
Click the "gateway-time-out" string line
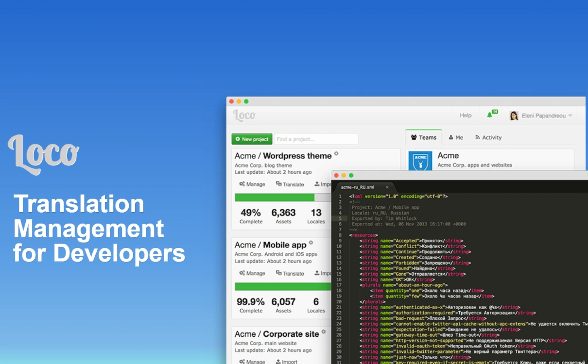[429, 335]
